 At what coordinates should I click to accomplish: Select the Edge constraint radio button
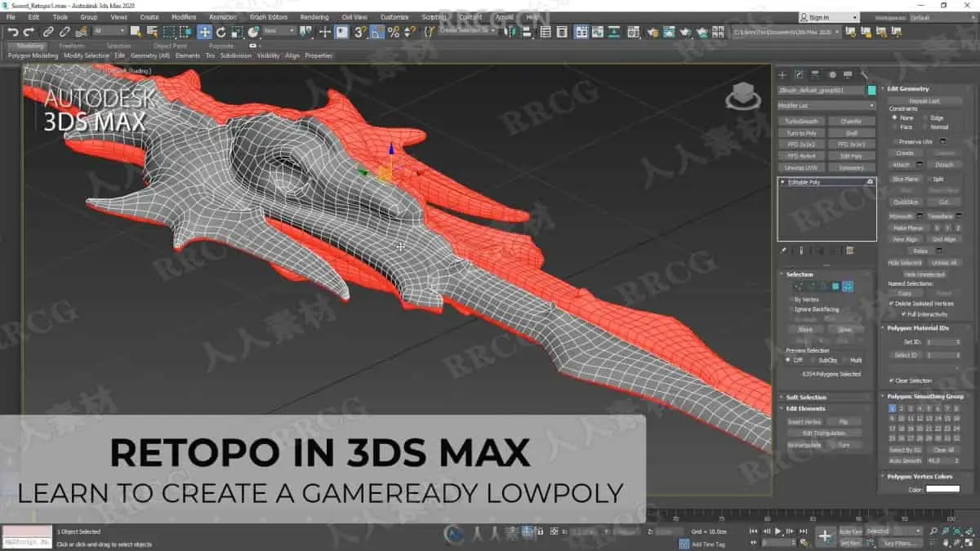pyautogui.click(x=926, y=118)
